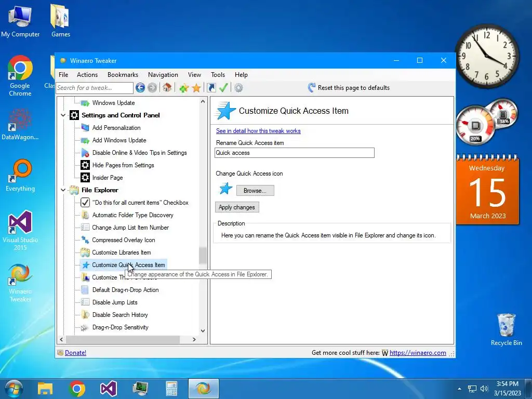
Task: Click the Insider Page gear icon
Action: 85,178
